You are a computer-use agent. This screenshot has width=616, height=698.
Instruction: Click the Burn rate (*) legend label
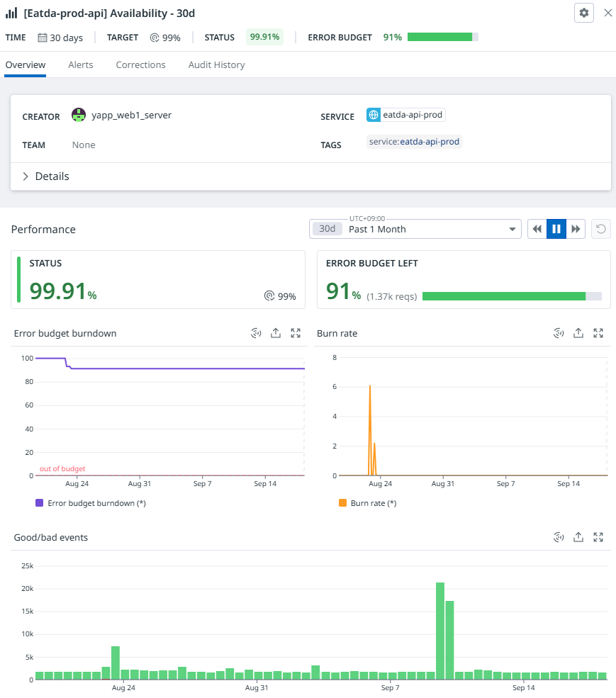tap(374, 503)
